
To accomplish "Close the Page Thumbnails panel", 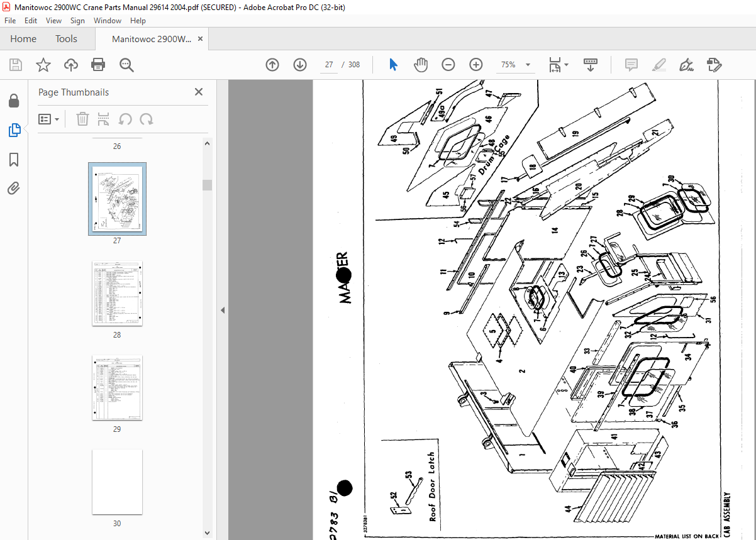I will (x=199, y=92).
